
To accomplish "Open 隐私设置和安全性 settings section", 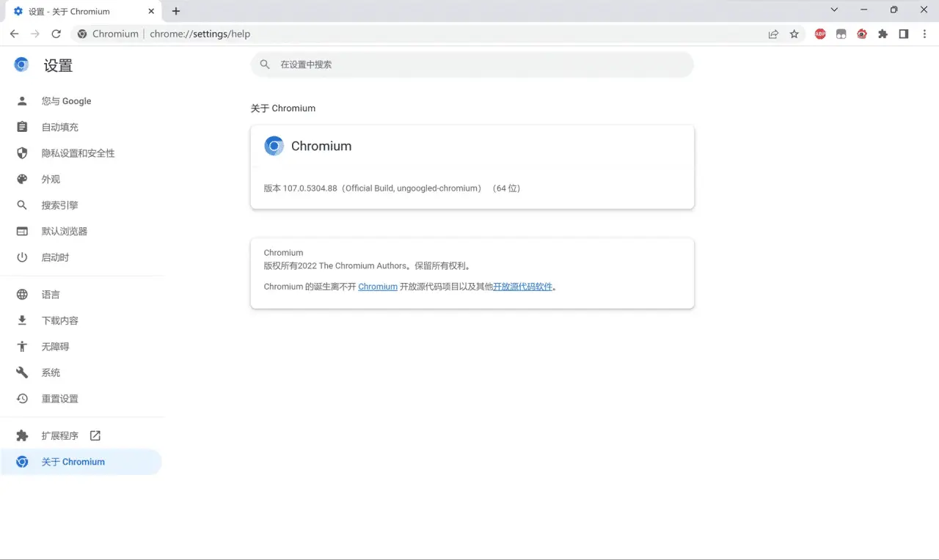I will click(78, 153).
